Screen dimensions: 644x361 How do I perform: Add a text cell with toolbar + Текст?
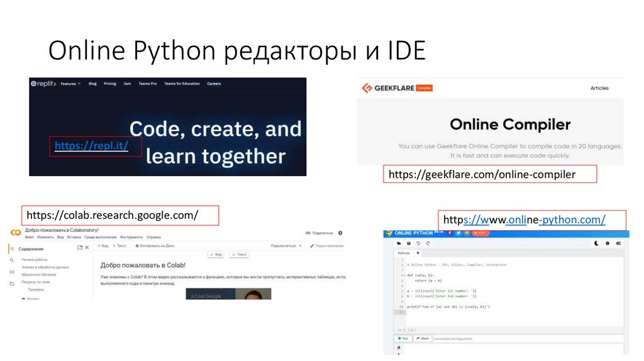[x=119, y=246]
